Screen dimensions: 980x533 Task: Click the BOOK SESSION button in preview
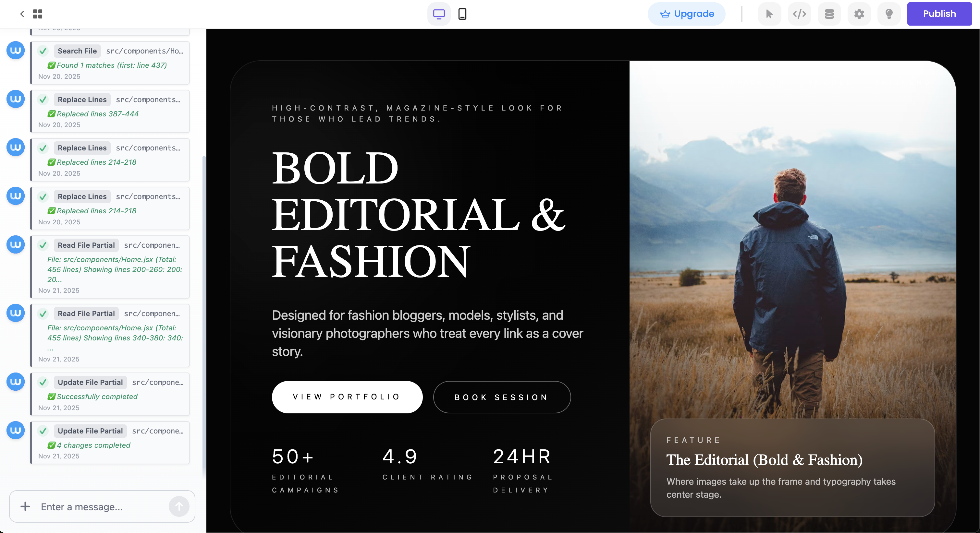tap(501, 397)
